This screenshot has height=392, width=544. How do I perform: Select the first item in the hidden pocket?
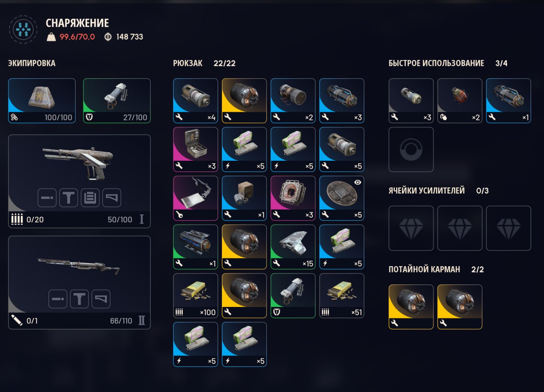(x=411, y=307)
